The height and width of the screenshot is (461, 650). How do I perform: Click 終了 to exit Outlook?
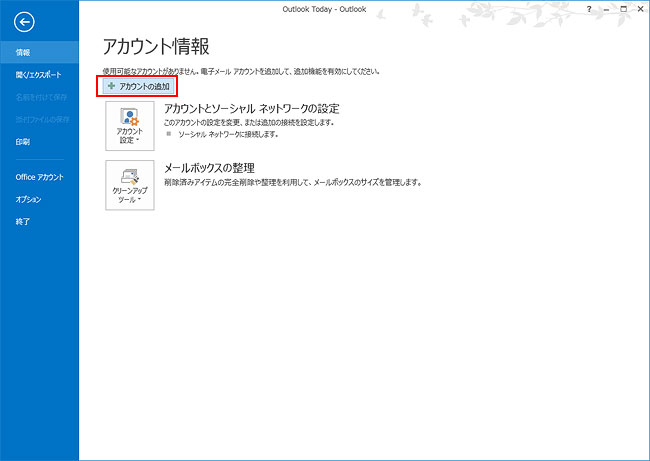pos(39,222)
